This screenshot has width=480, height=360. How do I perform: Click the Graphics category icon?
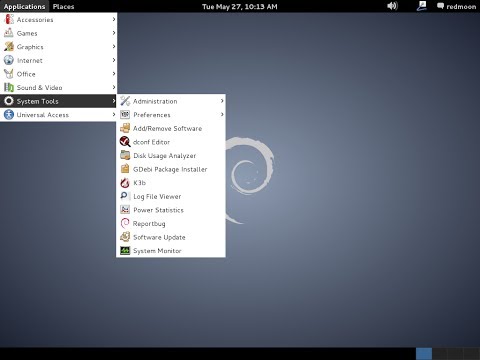[9, 47]
